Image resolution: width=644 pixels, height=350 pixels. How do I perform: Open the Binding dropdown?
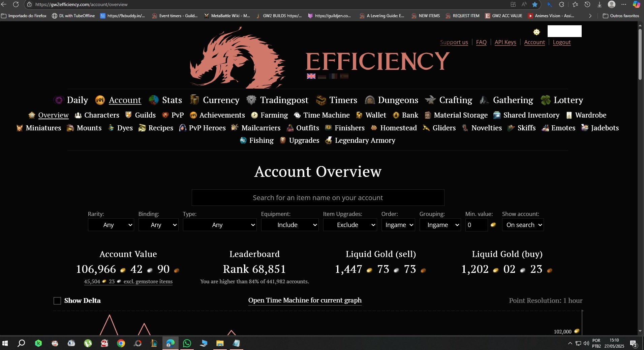158,225
